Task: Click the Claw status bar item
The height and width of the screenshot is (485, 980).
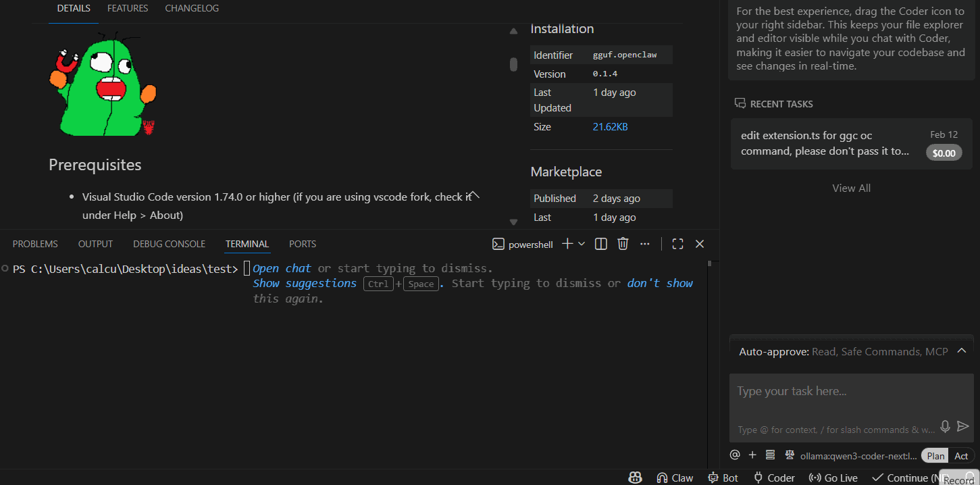Action: point(674,478)
